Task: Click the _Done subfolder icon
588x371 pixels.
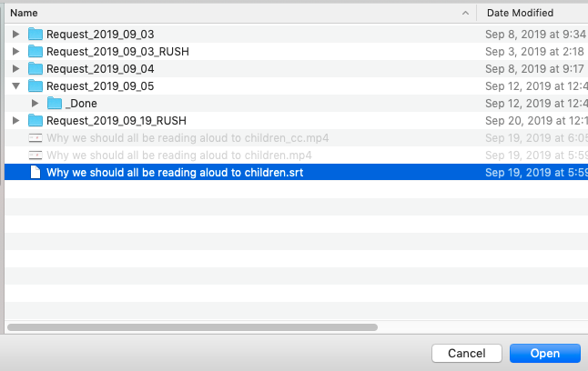Action: pos(54,104)
